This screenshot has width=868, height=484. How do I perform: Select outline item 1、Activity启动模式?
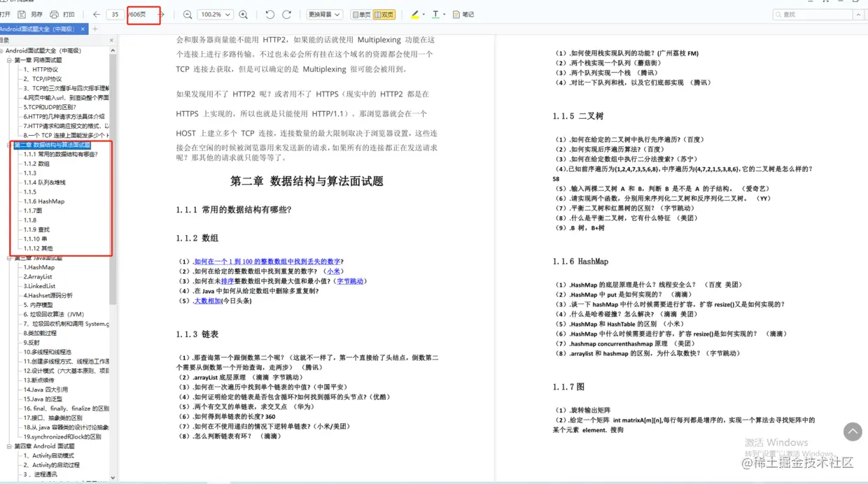(48, 456)
